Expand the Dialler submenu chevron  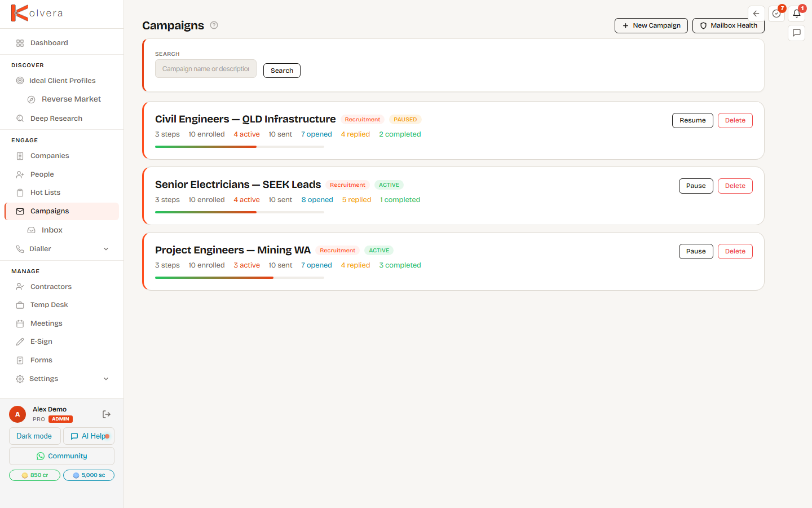tap(106, 249)
